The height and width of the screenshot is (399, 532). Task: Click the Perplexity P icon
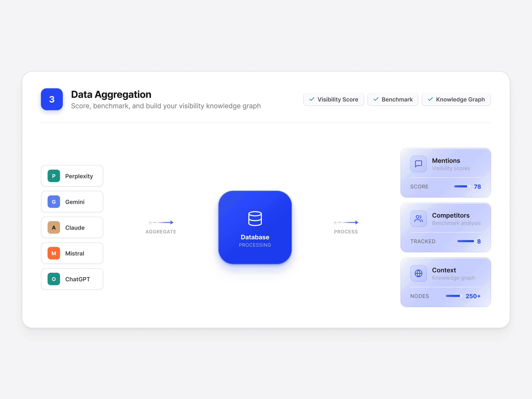tap(54, 176)
